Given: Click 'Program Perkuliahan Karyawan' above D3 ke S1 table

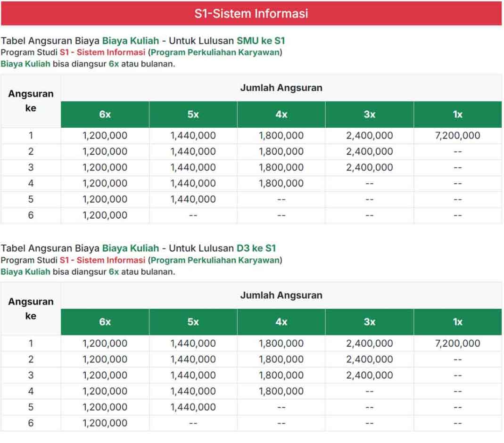Looking at the screenshot, I should (x=215, y=260).
